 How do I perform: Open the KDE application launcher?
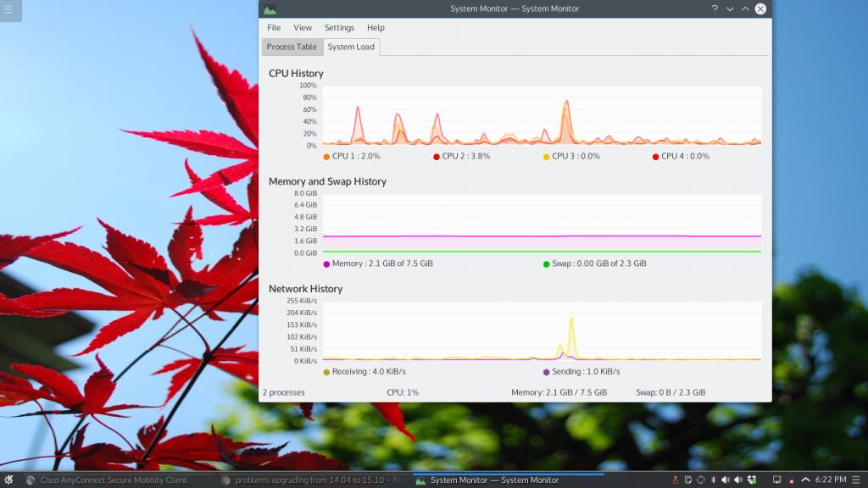8,480
